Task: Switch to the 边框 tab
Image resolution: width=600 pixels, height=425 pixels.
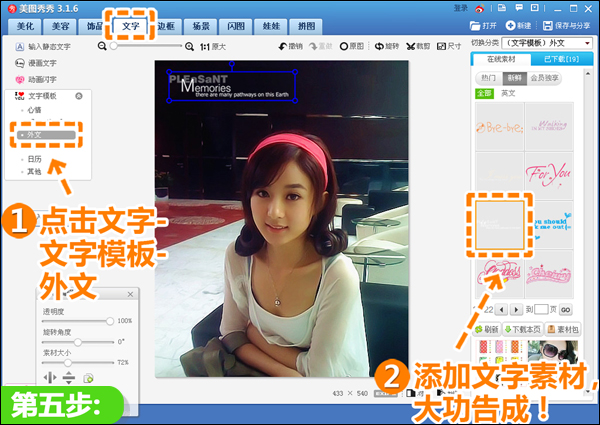Action: [166, 26]
